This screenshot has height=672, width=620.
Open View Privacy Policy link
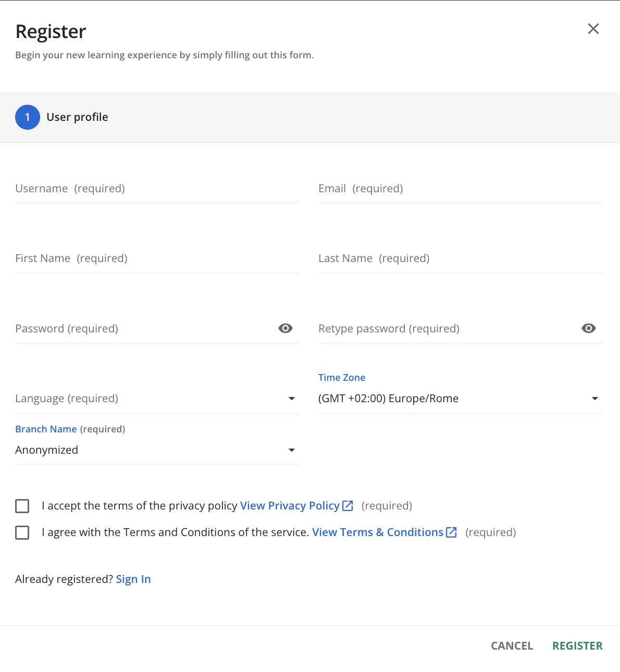tap(290, 505)
